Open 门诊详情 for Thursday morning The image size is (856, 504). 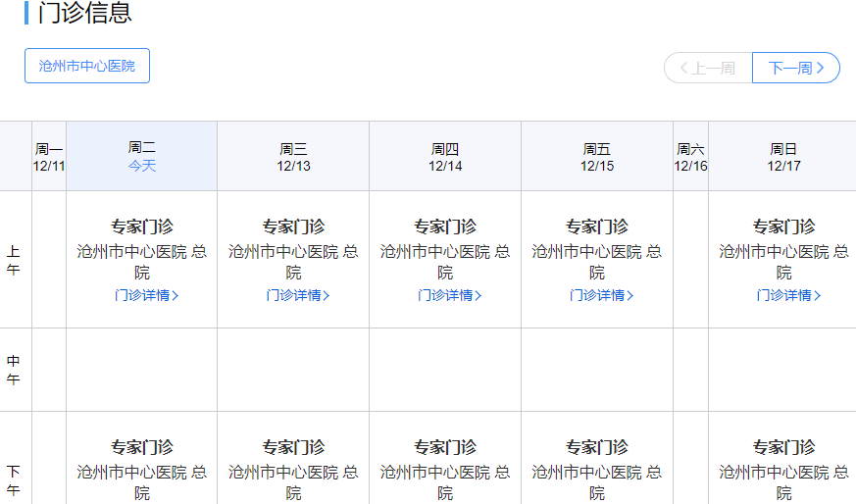tap(449, 295)
